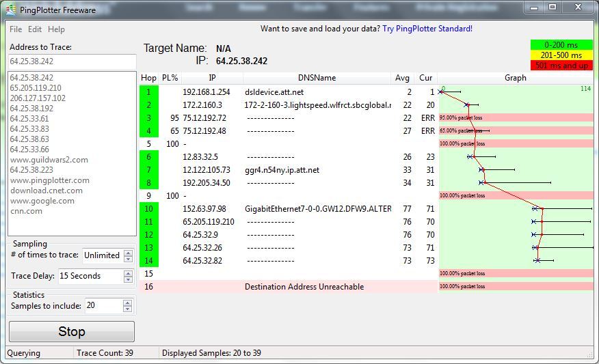Select 64.25.38.63 in address history list

click(x=29, y=139)
